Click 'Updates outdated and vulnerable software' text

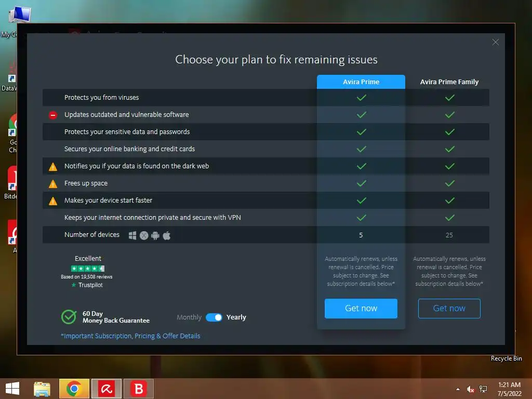point(127,115)
